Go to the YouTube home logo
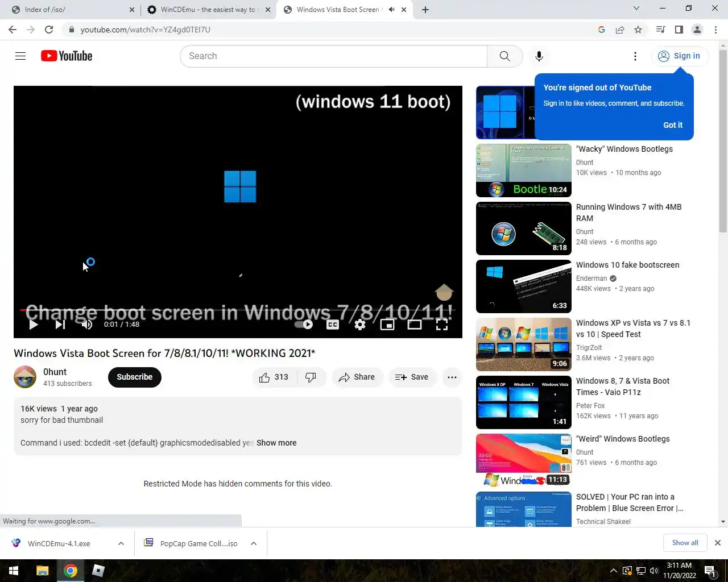728x582 pixels. [x=67, y=56]
